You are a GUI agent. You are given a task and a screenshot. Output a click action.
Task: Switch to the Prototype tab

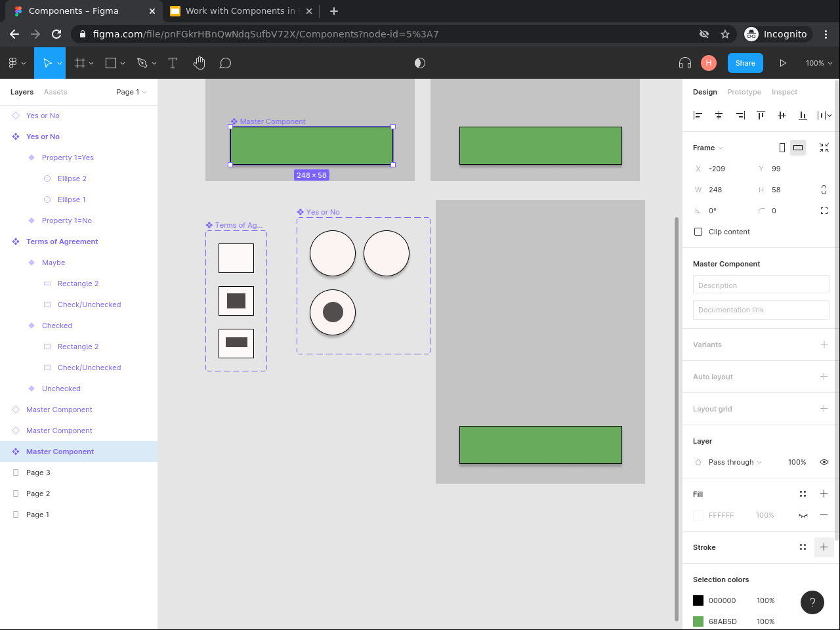coord(744,92)
